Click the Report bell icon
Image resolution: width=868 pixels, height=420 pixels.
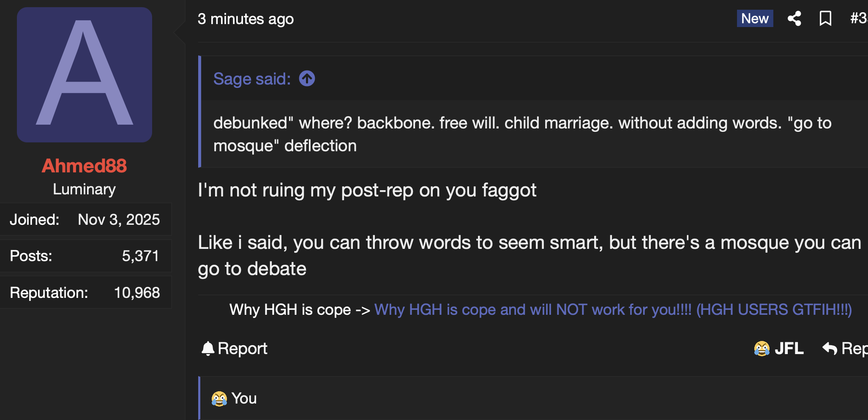[208, 349]
